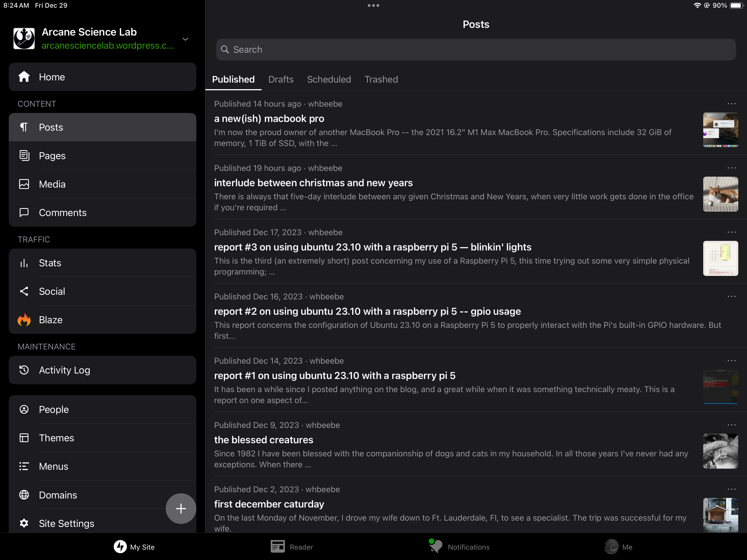Select the Posts paragraph icon
The height and width of the screenshot is (560, 747).
[24, 127]
